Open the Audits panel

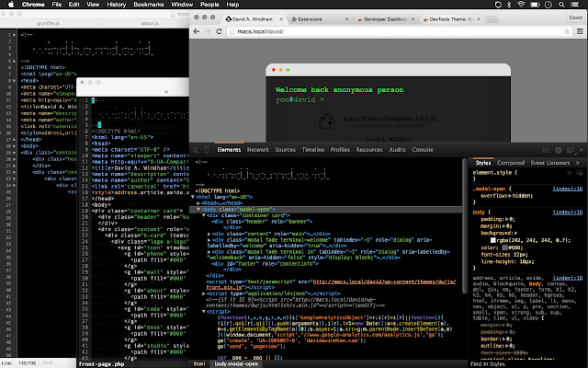tap(398, 150)
